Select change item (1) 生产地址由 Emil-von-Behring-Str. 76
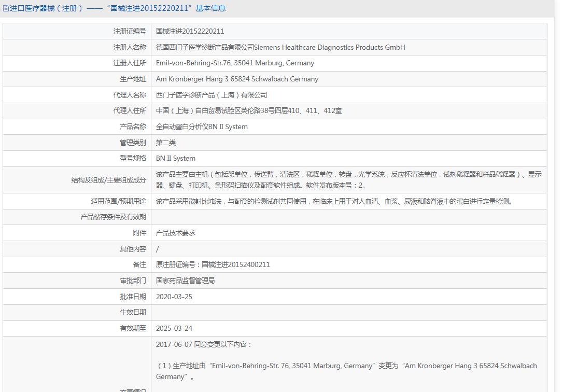 click(346, 371)
